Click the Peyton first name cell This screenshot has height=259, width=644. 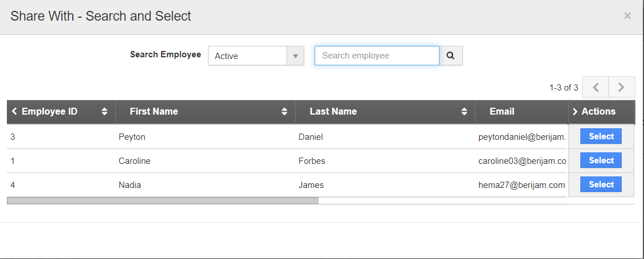132,137
